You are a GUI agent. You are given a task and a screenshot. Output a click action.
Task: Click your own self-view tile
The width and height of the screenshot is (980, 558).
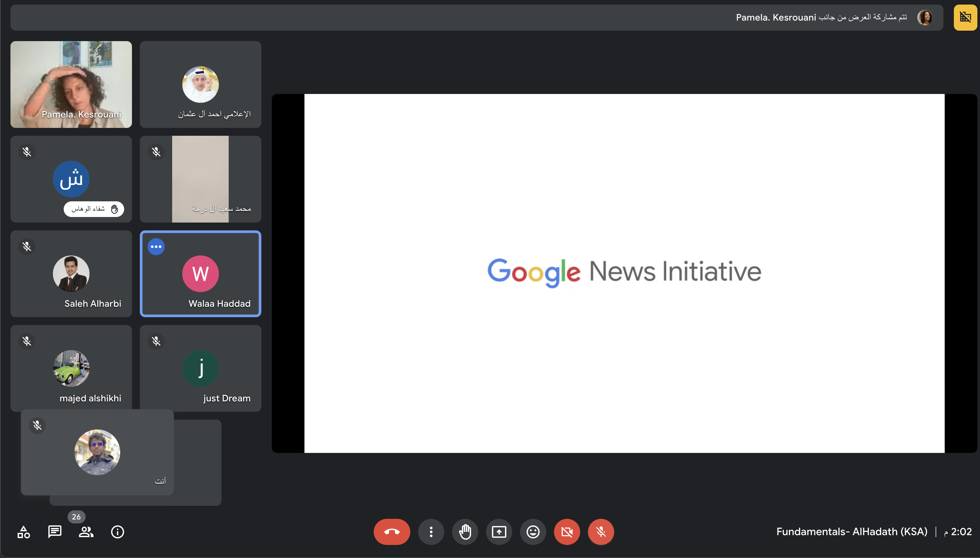(x=97, y=452)
